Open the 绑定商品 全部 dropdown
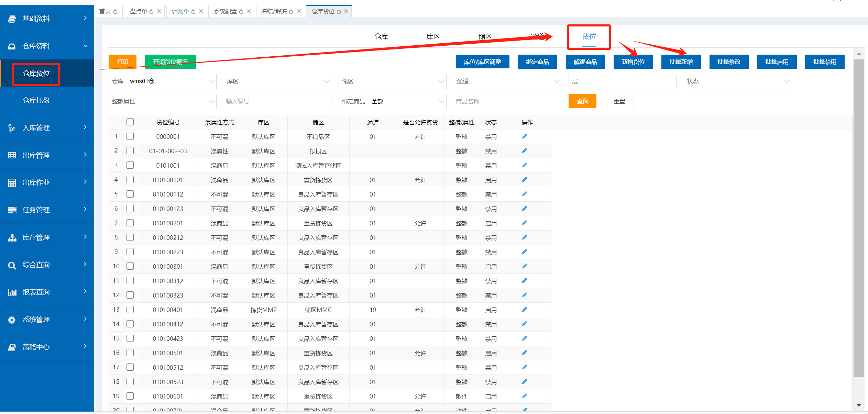Viewport: 868px width, 414px height. [x=392, y=101]
